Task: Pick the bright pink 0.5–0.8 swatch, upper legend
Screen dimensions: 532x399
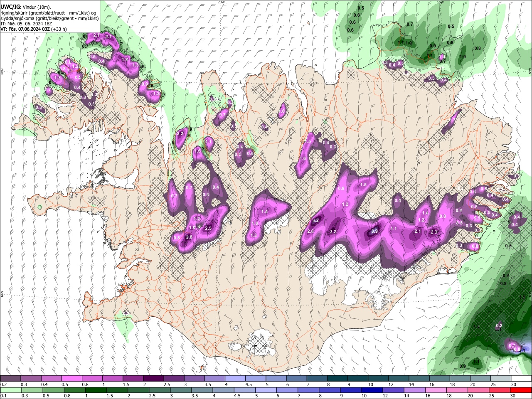Action: (x=72, y=379)
